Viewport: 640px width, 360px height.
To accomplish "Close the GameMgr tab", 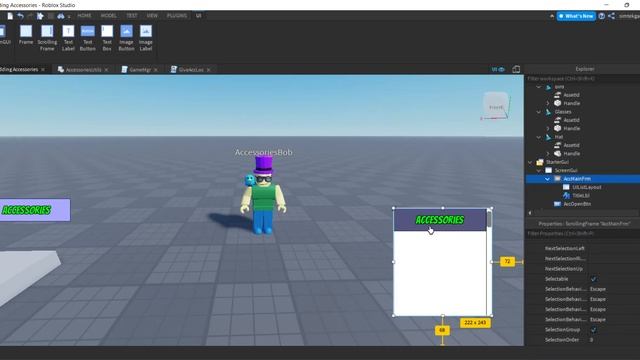I will click(x=156, y=70).
